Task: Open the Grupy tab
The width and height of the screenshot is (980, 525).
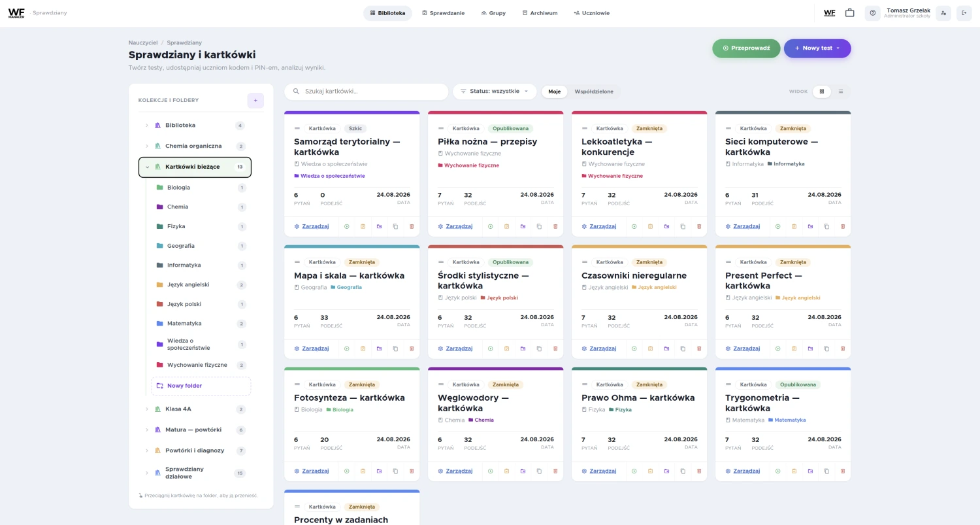Action: (x=493, y=13)
